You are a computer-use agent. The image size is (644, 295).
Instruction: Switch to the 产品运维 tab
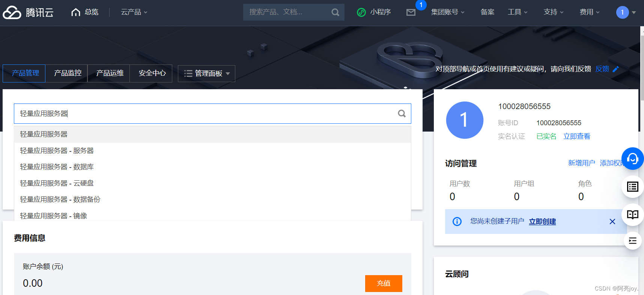(x=110, y=73)
